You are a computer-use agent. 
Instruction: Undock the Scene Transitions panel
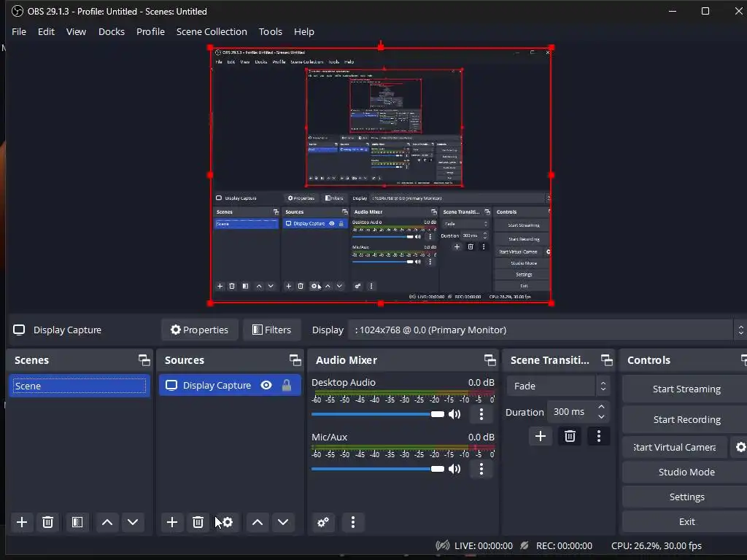tap(606, 360)
